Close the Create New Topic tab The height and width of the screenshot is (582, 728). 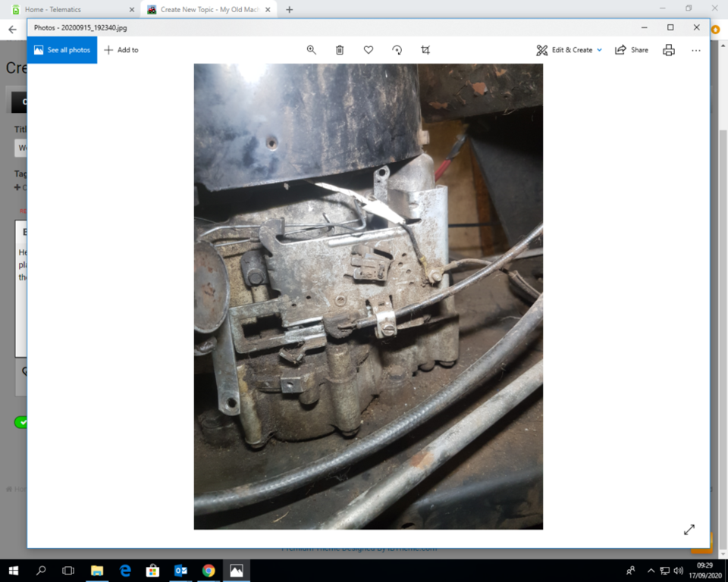click(x=268, y=10)
